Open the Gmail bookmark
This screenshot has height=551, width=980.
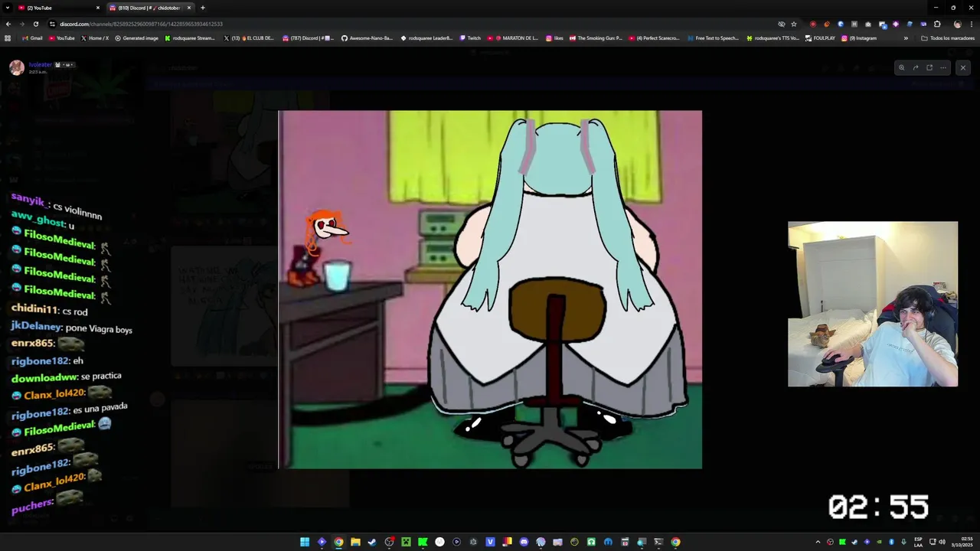33,37
